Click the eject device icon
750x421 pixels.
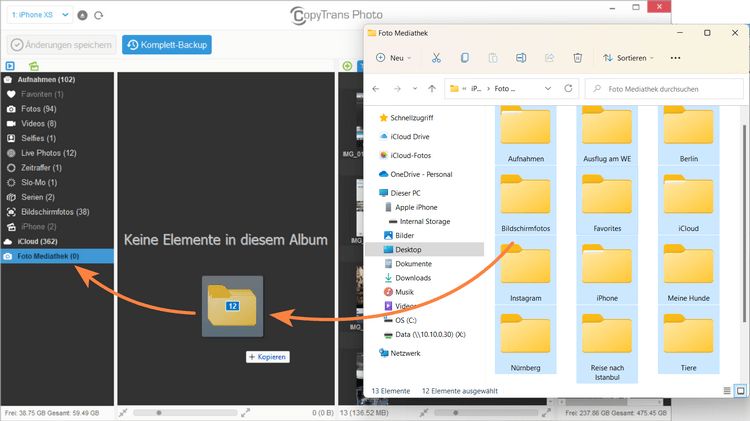(82, 15)
